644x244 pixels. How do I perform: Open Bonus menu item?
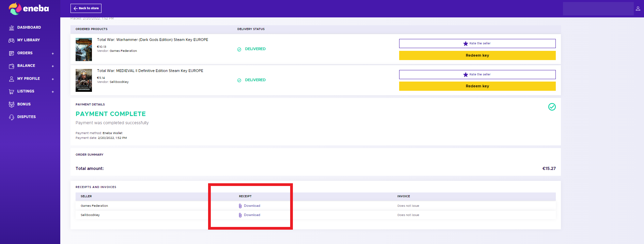(x=24, y=104)
